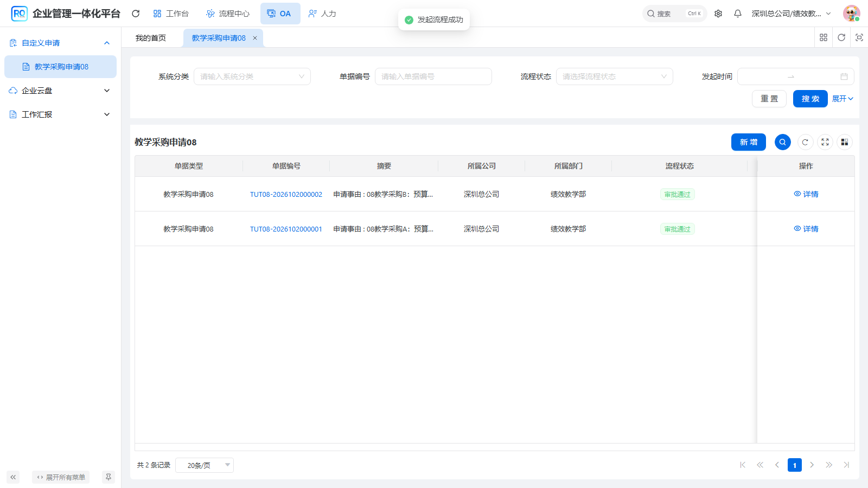Collapse sidebar with double-arrow icon
Viewport: 868px width, 488px height.
tap(13, 477)
